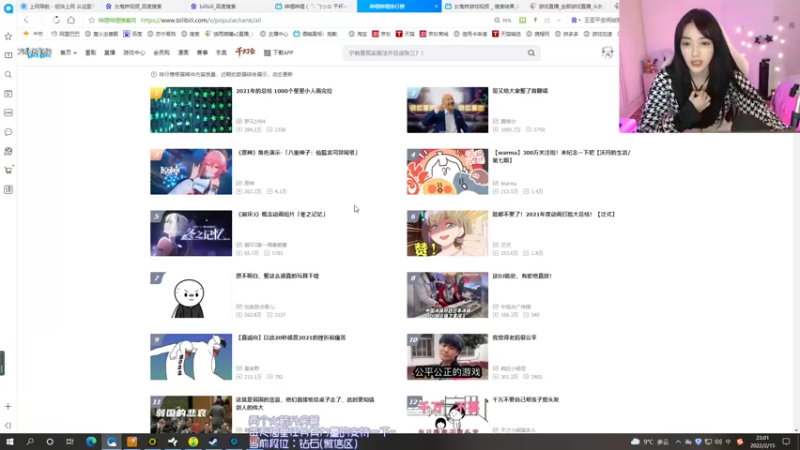This screenshot has height=450, width=800.
Task: Switch to the first browser tab 上网导航
Action: [x=57, y=6]
